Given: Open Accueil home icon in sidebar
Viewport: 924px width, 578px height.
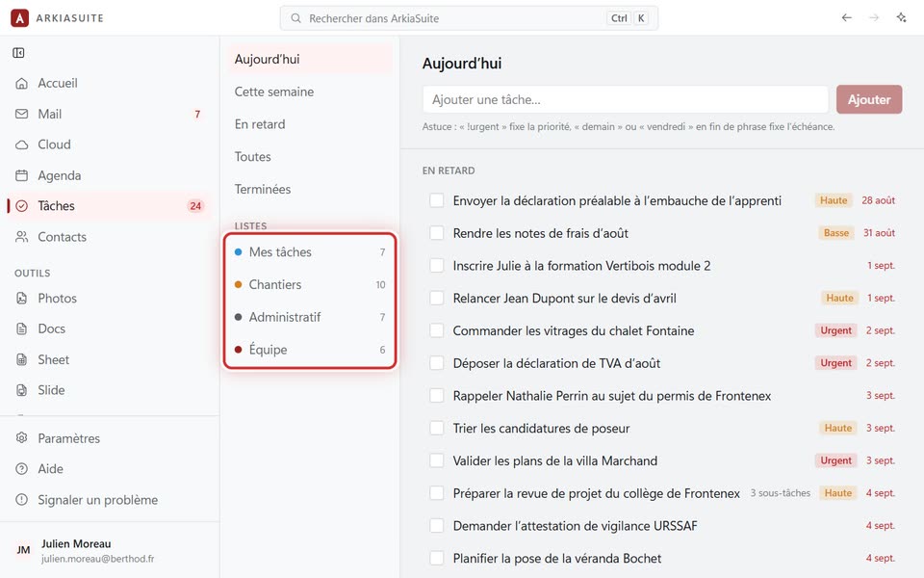Looking at the screenshot, I should 22,83.
